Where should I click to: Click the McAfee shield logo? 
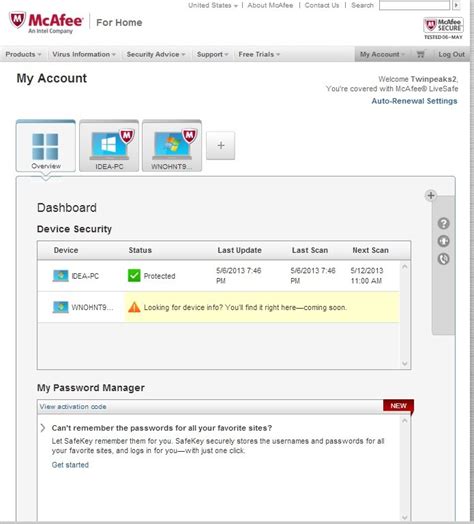coord(17,20)
